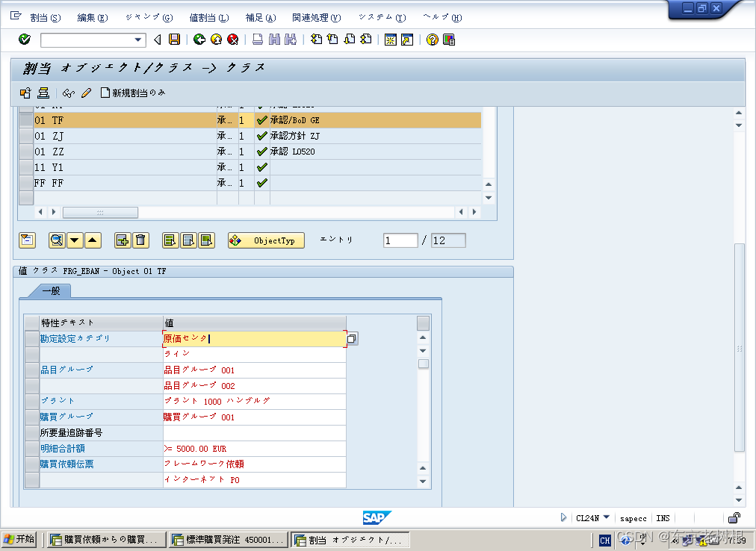Open the help question mark icon

432,41
